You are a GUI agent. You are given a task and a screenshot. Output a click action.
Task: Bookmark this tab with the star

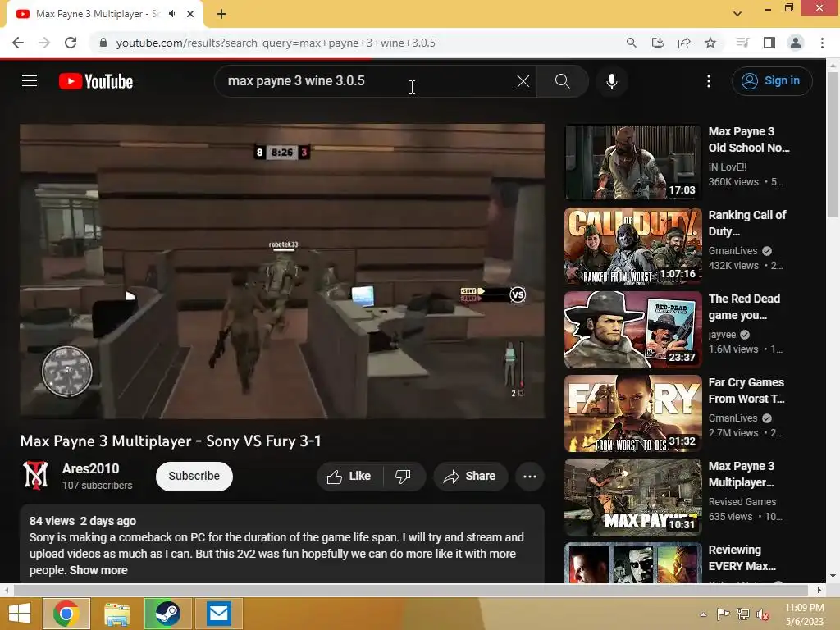point(710,43)
